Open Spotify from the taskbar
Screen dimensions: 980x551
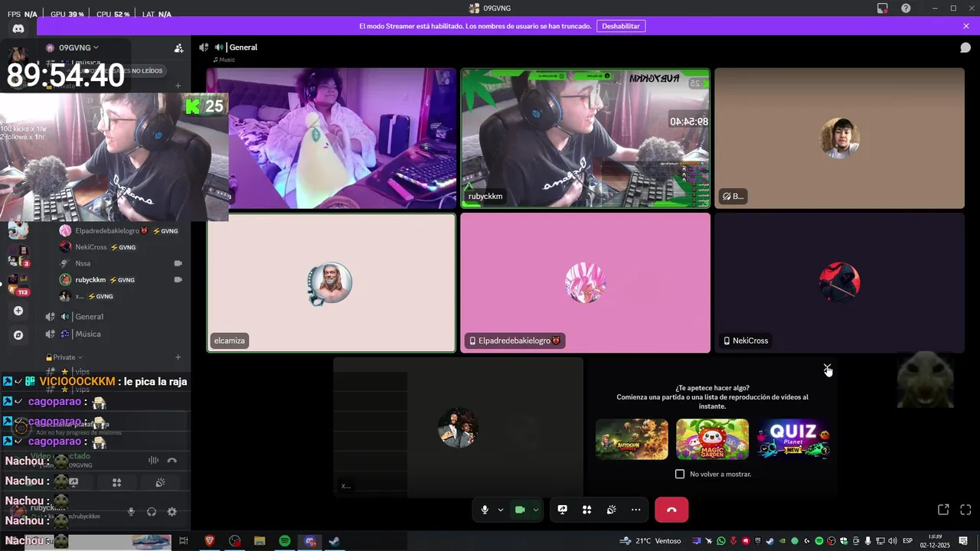pos(284,541)
